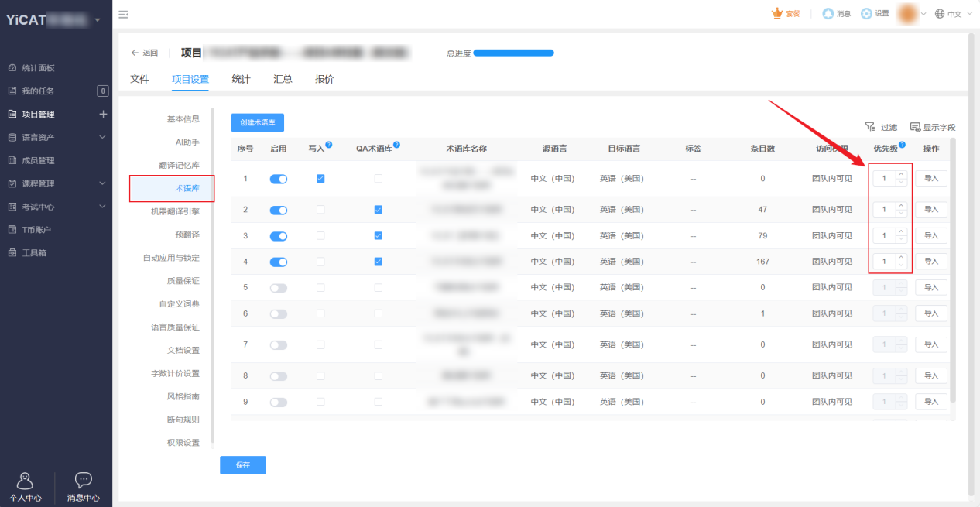
Task: Click 导入 button in row 9
Action: coord(931,402)
